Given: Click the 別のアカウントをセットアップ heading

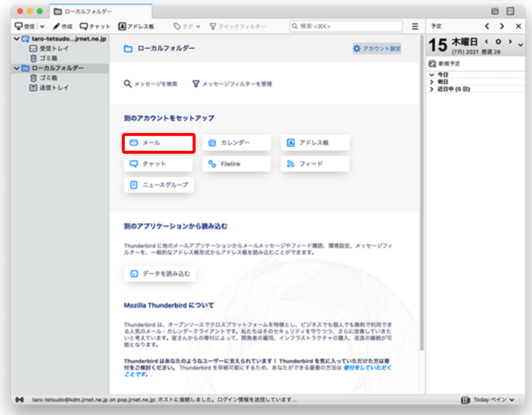Looking at the screenshot, I should (169, 118).
